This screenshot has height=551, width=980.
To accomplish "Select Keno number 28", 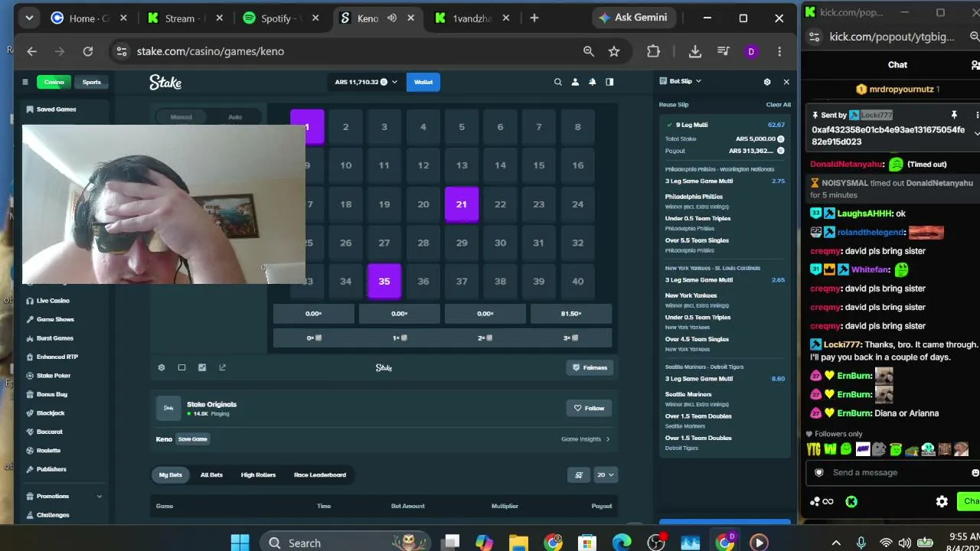I will coord(423,243).
